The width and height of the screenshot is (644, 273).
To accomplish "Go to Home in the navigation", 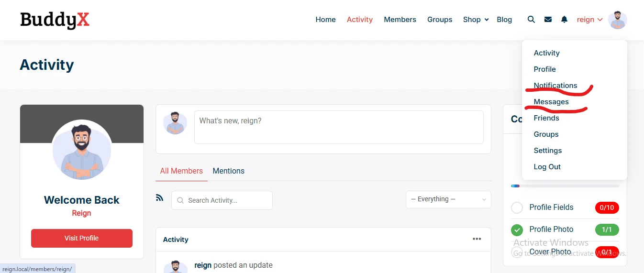I will 325,20.
